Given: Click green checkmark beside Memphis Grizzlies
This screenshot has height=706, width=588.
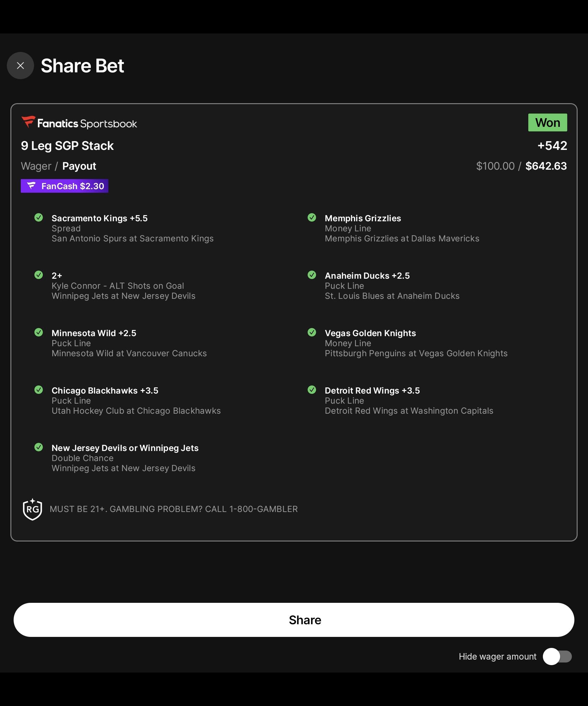Looking at the screenshot, I should (x=312, y=217).
